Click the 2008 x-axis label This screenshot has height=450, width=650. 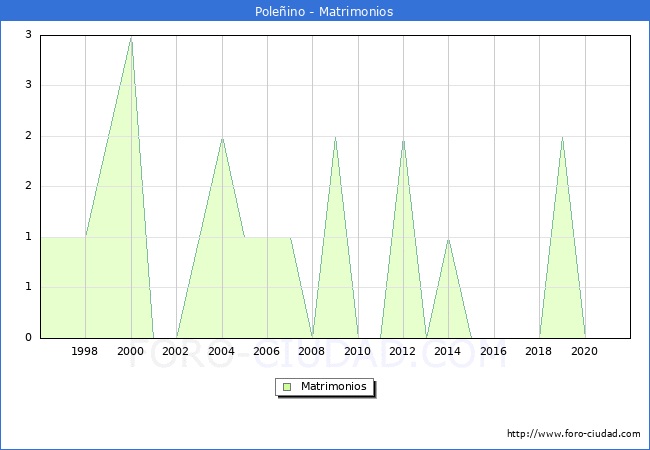(312, 351)
